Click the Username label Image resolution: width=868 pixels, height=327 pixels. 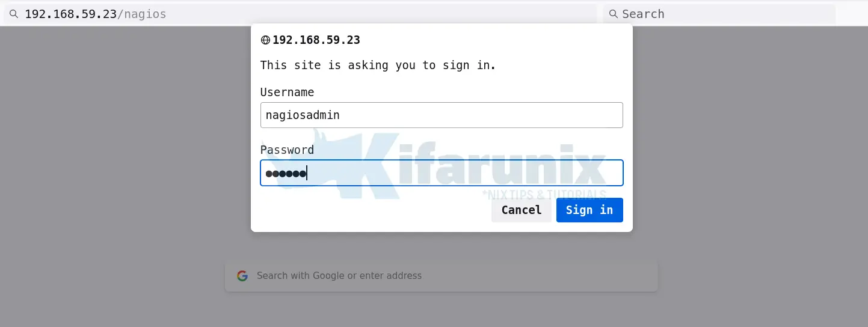point(287,92)
